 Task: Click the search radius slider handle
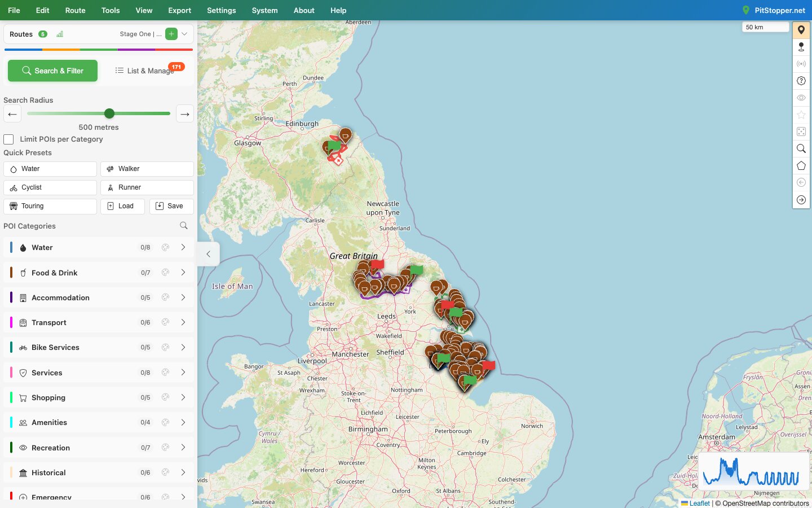point(109,113)
